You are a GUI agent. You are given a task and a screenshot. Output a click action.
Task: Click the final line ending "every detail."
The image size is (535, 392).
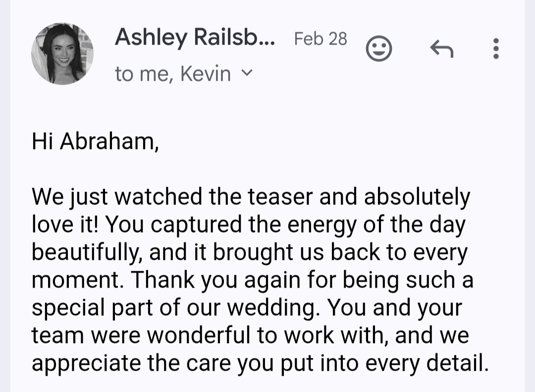click(260, 363)
